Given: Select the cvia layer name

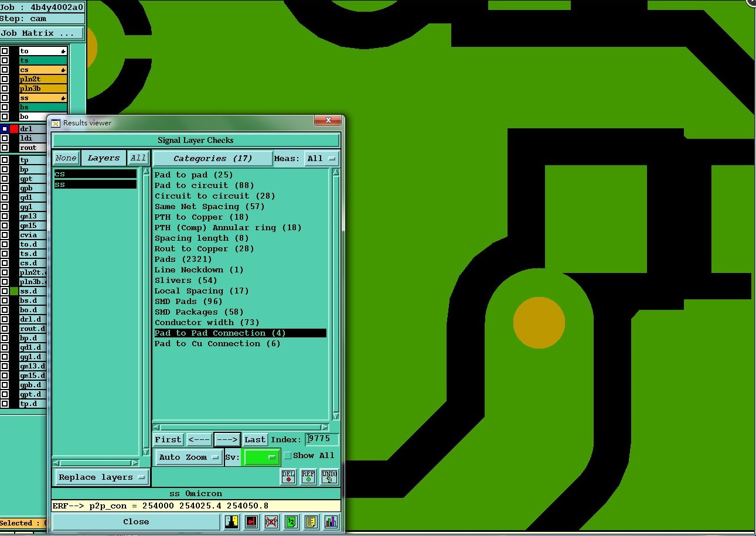Looking at the screenshot, I should pyautogui.click(x=33, y=235).
